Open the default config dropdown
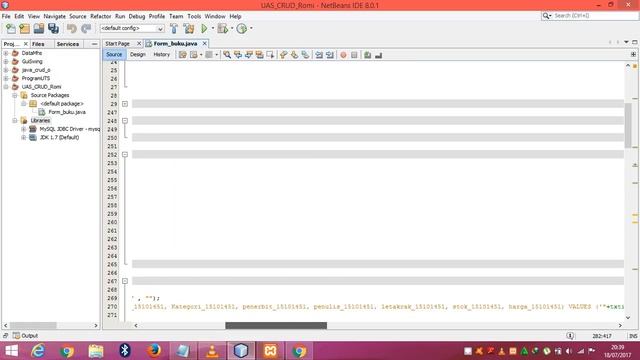 coord(132,29)
